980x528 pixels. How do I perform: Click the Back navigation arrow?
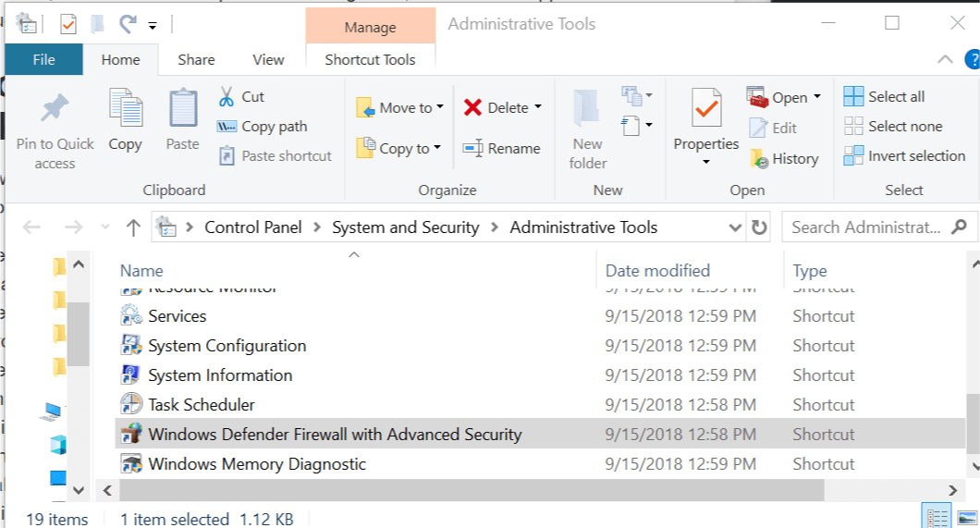(x=31, y=227)
